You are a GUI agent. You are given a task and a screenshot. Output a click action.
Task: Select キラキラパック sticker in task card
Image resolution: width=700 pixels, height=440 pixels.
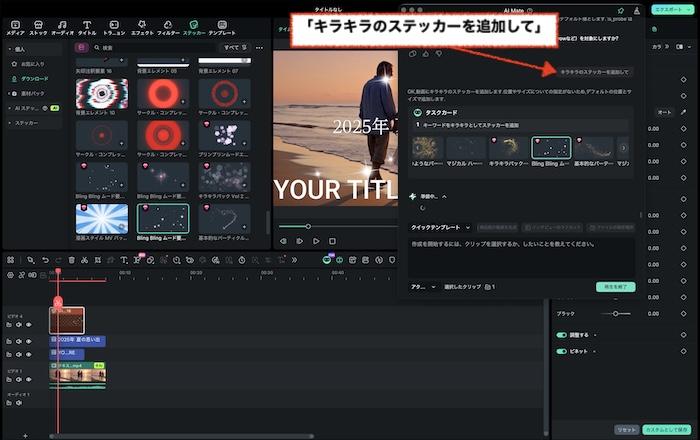click(x=508, y=148)
